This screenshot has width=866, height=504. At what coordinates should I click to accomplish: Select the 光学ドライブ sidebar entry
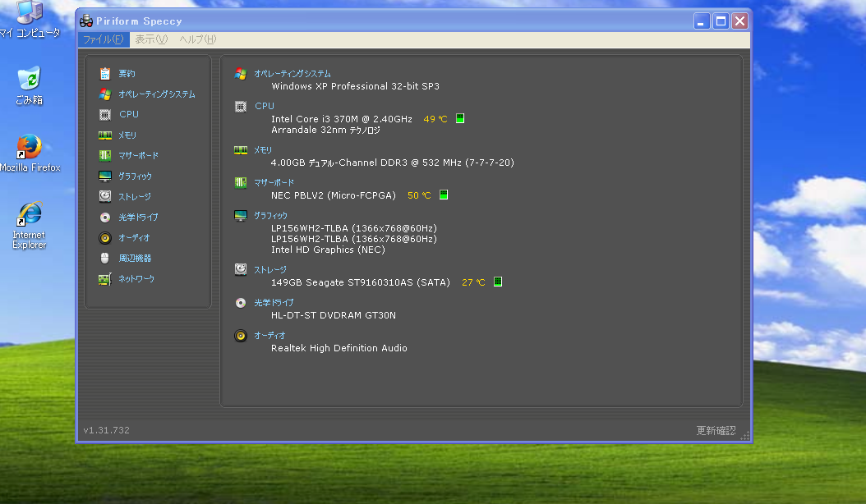click(x=138, y=218)
